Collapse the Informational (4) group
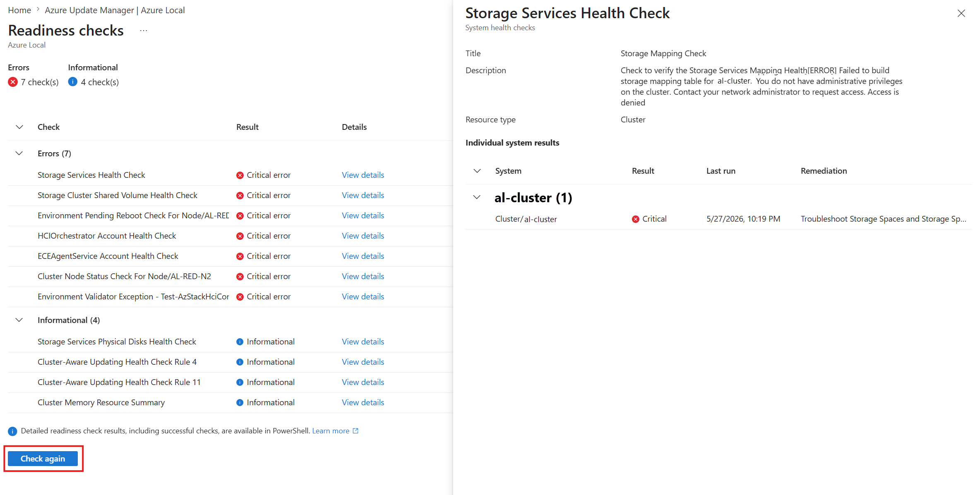The image size is (980, 495). coord(19,320)
